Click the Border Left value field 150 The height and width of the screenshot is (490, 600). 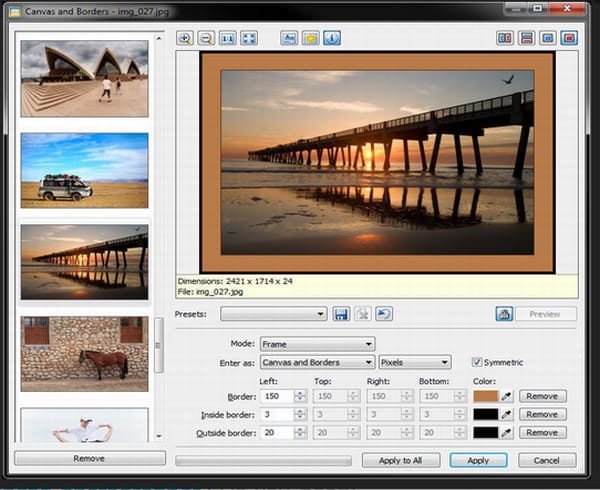pyautogui.click(x=277, y=396)
